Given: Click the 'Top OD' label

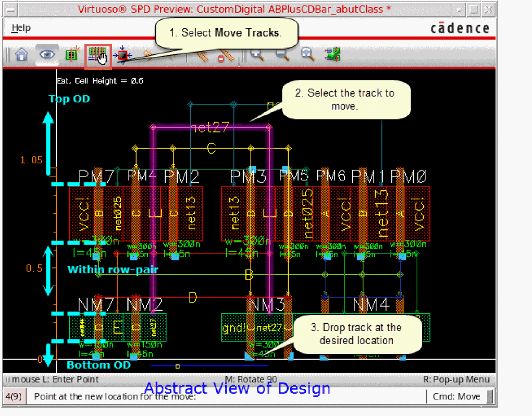Looking at the screenshot, I should 69,99.
